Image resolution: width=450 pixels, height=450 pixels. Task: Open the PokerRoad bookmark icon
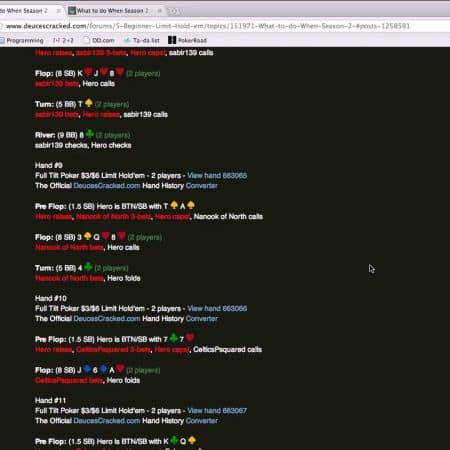(172, 40)
